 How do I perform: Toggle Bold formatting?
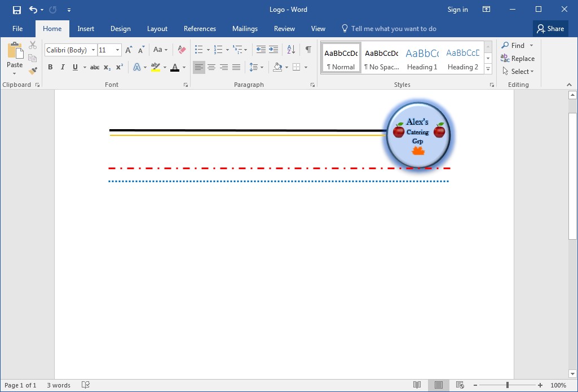click(50, 68)
